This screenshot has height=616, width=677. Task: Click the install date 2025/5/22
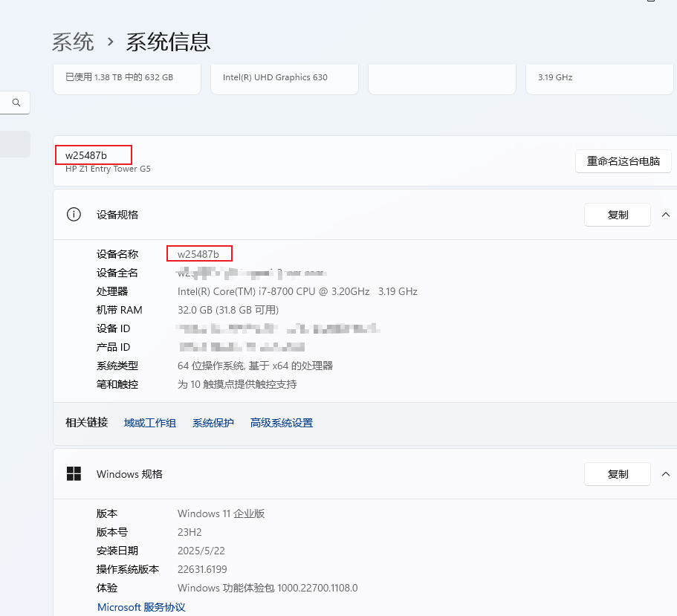point(201,551)
